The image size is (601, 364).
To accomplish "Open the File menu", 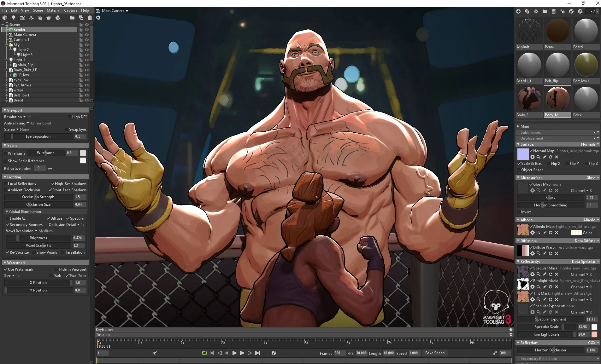I will 4,10.
